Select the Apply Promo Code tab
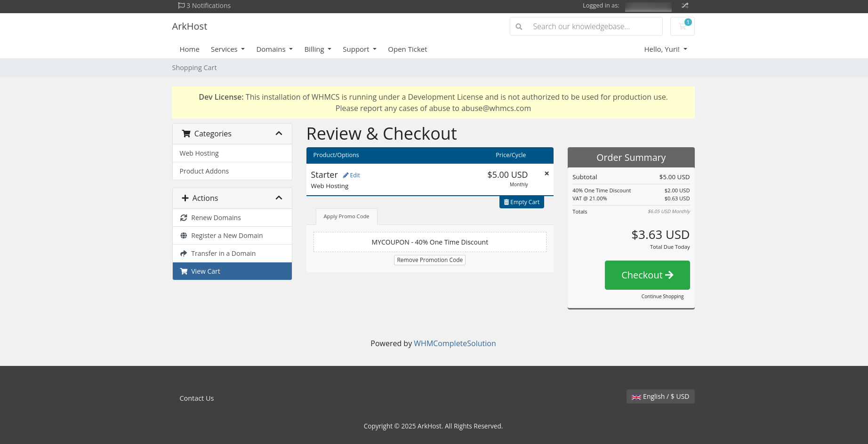Viewport: 868px width, 444px height. [346, 217]
